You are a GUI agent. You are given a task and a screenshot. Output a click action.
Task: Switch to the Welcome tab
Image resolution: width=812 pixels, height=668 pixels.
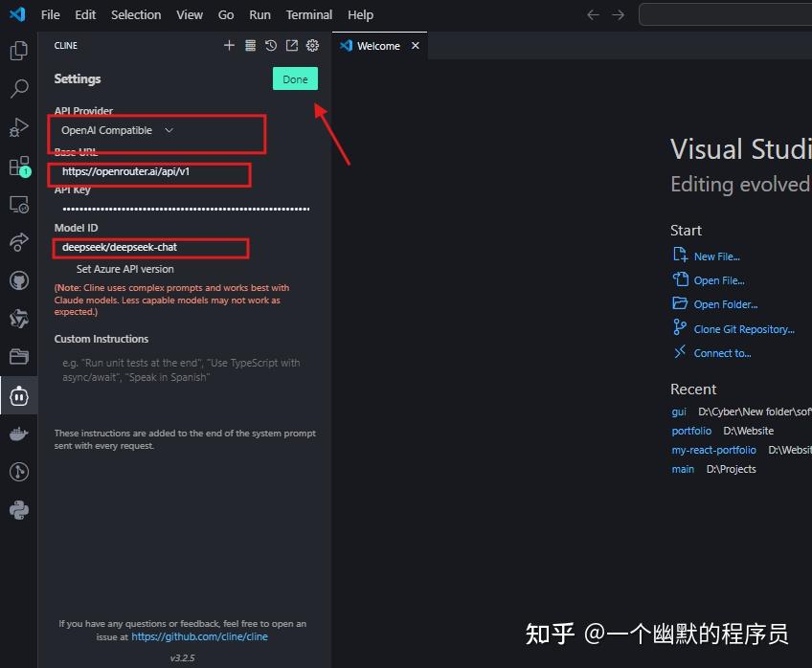click(x=379, y=45)
